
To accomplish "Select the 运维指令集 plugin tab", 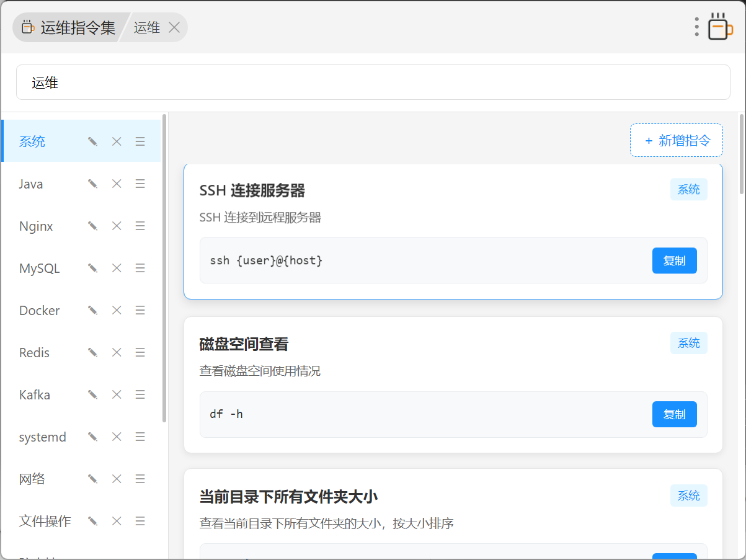I will [x=69, y=27].
